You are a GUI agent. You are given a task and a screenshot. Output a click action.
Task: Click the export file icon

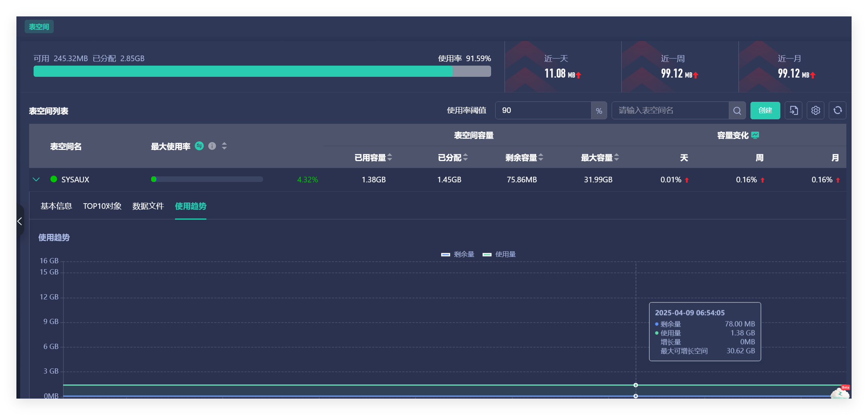(x=794, y=111)
